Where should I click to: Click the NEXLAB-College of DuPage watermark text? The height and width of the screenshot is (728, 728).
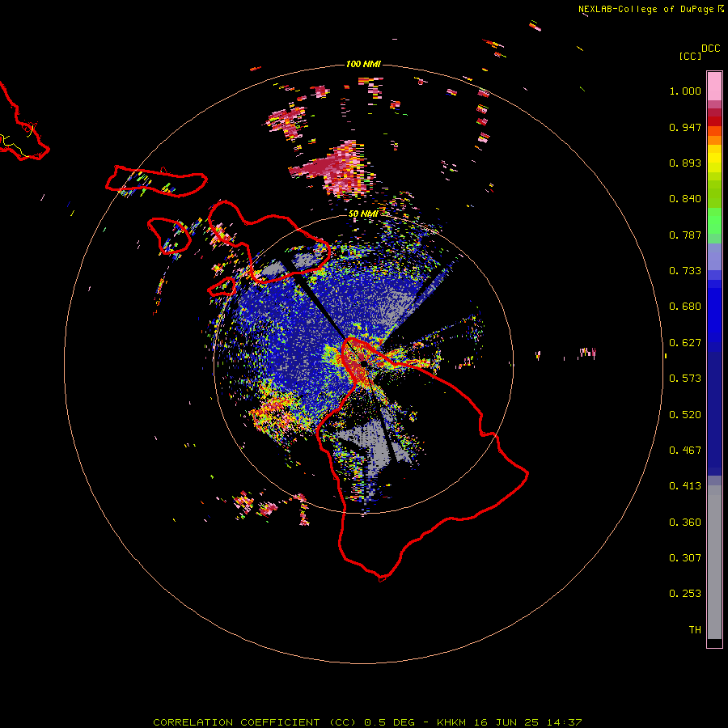(x=645, y=9)
